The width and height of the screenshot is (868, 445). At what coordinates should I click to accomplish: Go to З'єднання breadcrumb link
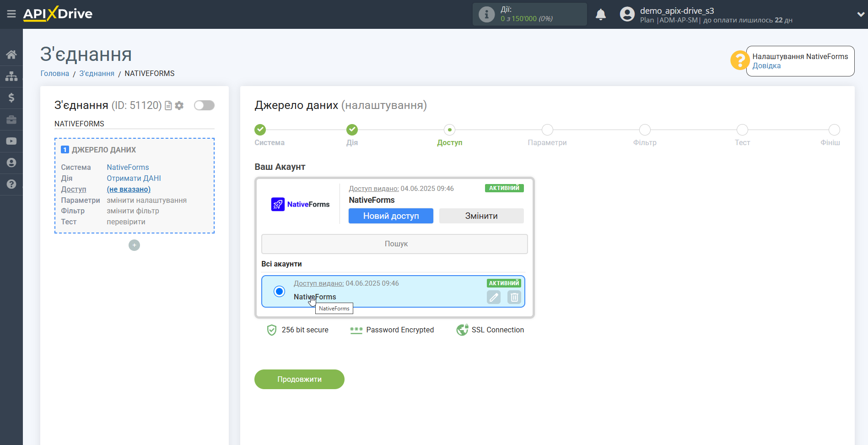pyautogui.click(x=97, y=73)
